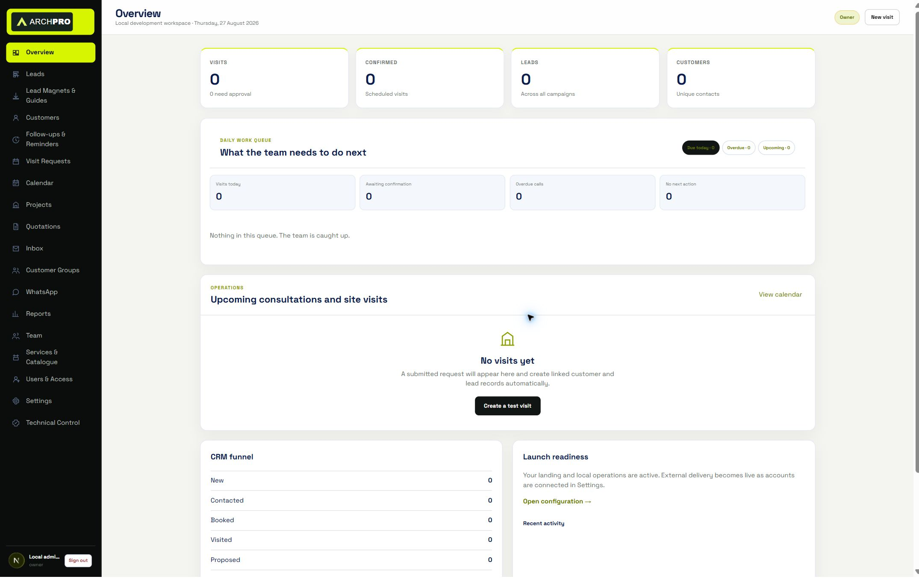Click the Sign out button
This screenshot has width=919, height=588.
(78, 561)
